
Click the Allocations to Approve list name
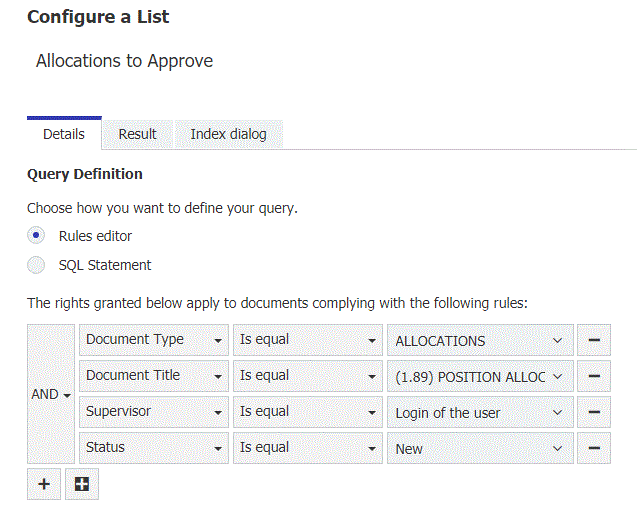click(124, 61)
